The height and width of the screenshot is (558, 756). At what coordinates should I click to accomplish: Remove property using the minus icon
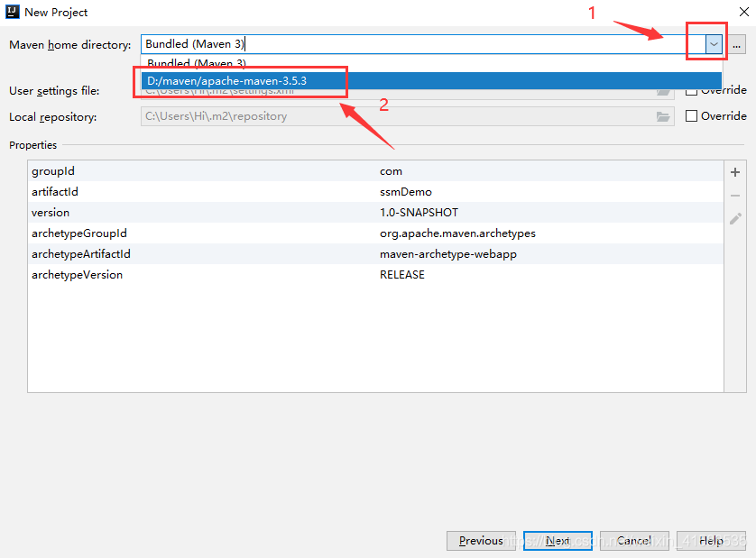[735, 196]
